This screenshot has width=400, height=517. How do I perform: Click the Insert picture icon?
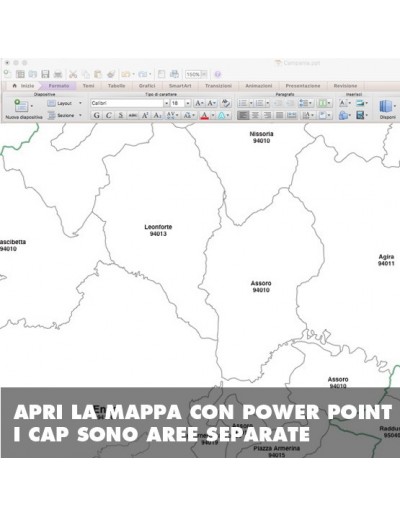click(360, 103)
